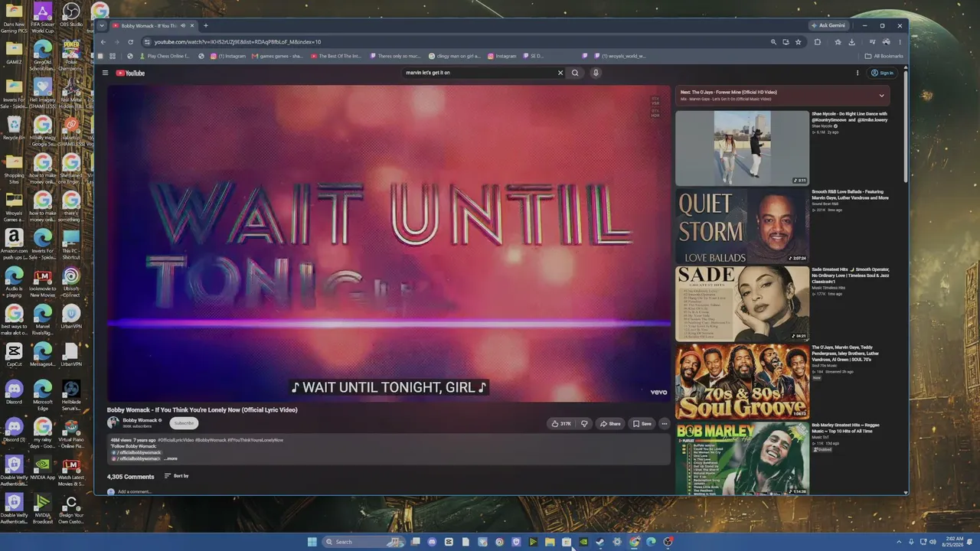Open the Chrome three-dot menu

[x=900, y=42]
